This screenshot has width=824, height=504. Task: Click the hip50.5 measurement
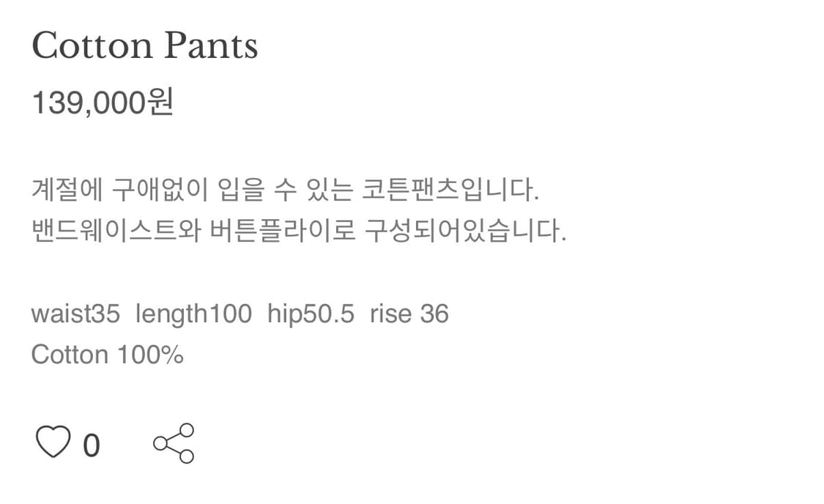[311, 314]
